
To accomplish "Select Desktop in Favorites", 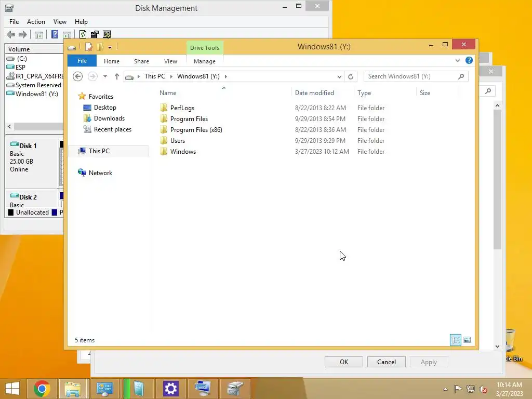I will [x=105, y=108].
